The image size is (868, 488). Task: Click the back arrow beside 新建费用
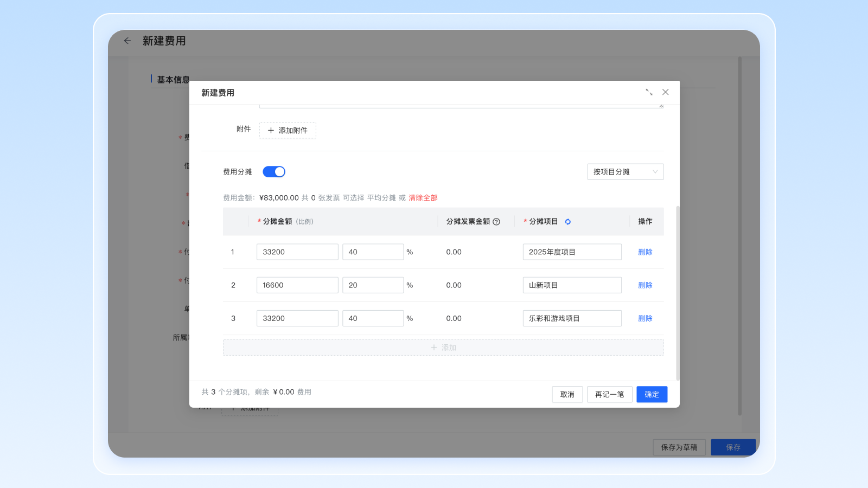pos(127,41)
